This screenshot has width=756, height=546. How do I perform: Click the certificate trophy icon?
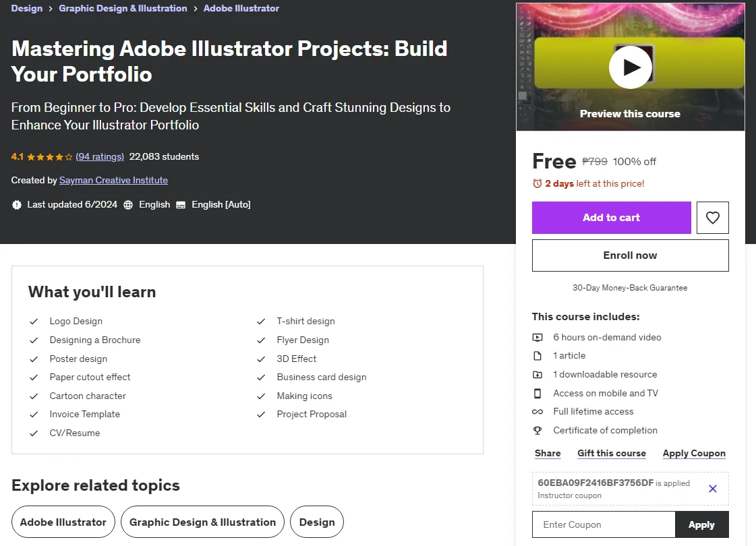tap(537, 430)
